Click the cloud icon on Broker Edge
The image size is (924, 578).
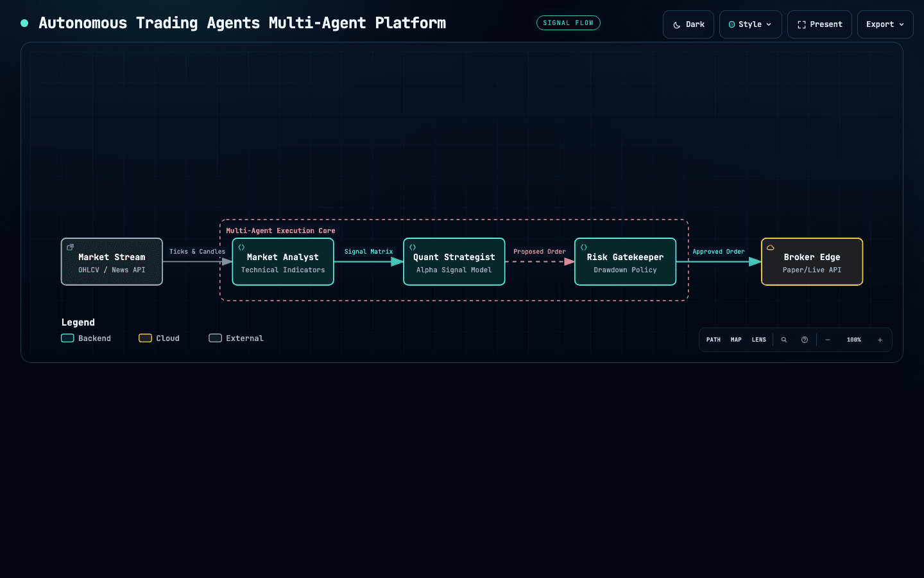pos(771,247)
